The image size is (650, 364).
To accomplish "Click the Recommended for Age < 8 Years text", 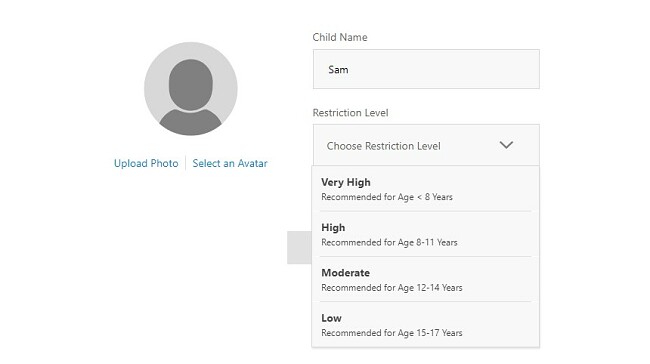I will (x=387, y=197).
